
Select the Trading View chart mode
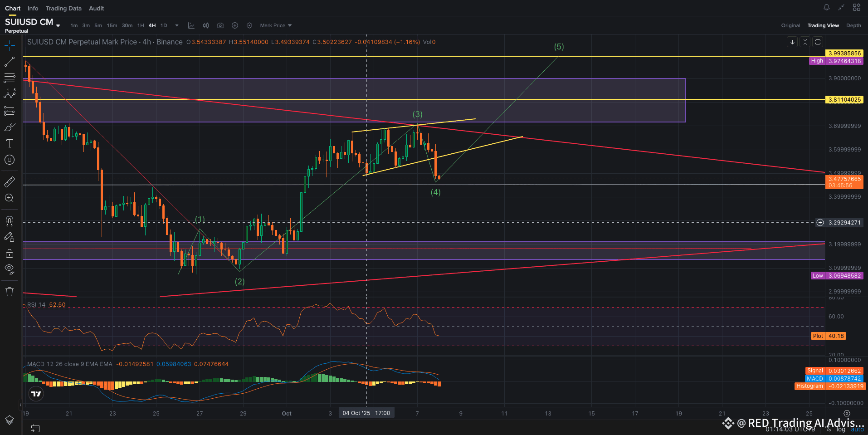823,25
